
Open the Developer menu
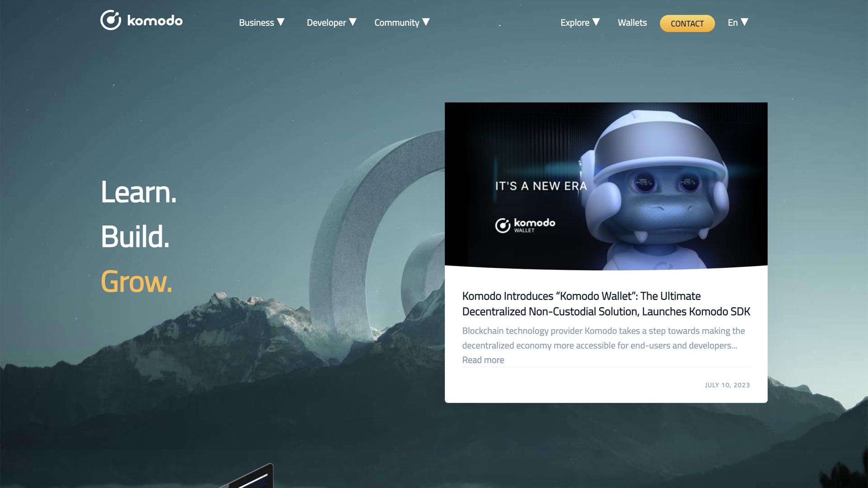click(x=326, y=23)
